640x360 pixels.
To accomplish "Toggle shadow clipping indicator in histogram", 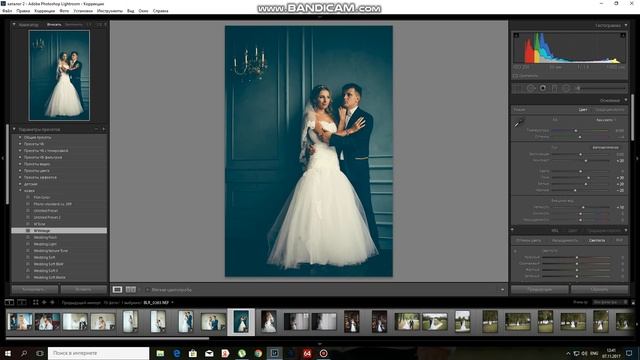I will [x=516, y=36].
